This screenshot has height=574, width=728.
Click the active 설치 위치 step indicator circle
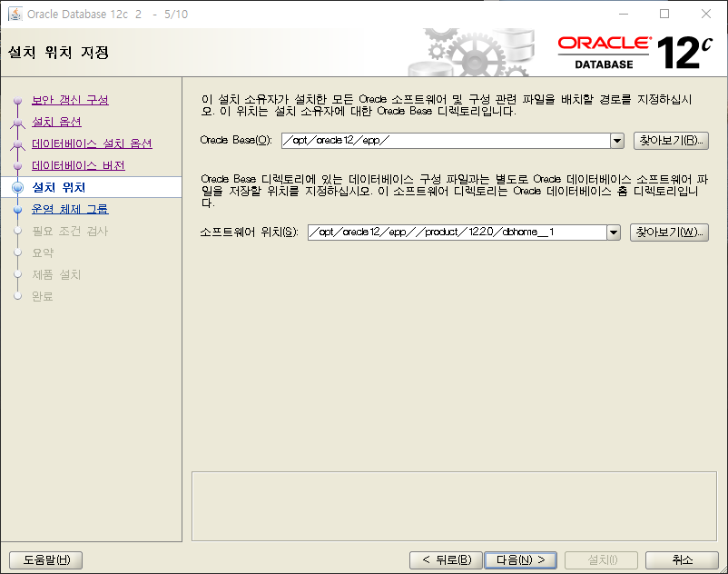coord(17,188)
